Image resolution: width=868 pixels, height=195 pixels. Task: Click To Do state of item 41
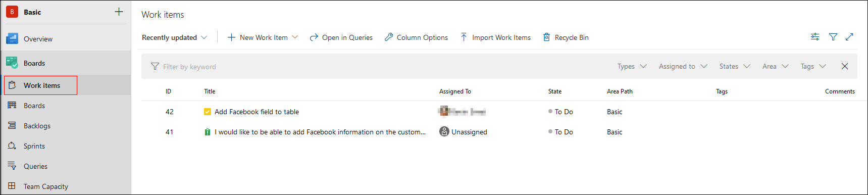click(x=560, y=132)
